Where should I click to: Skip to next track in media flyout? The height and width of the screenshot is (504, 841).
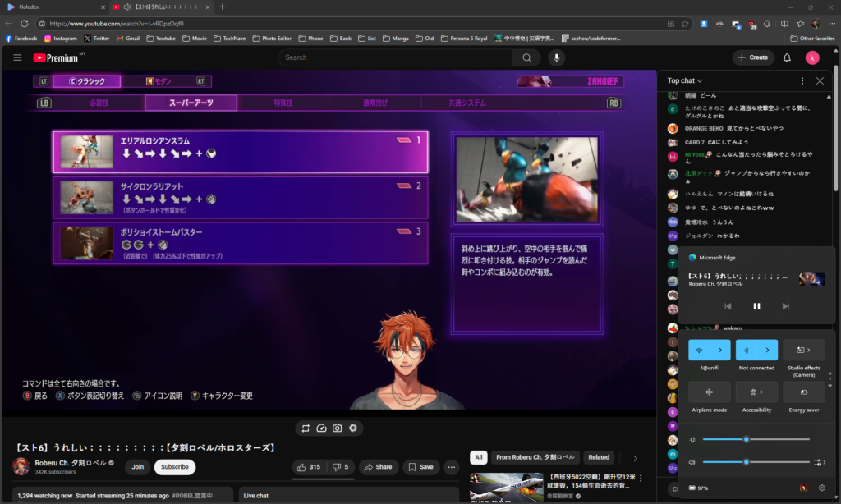786,306
